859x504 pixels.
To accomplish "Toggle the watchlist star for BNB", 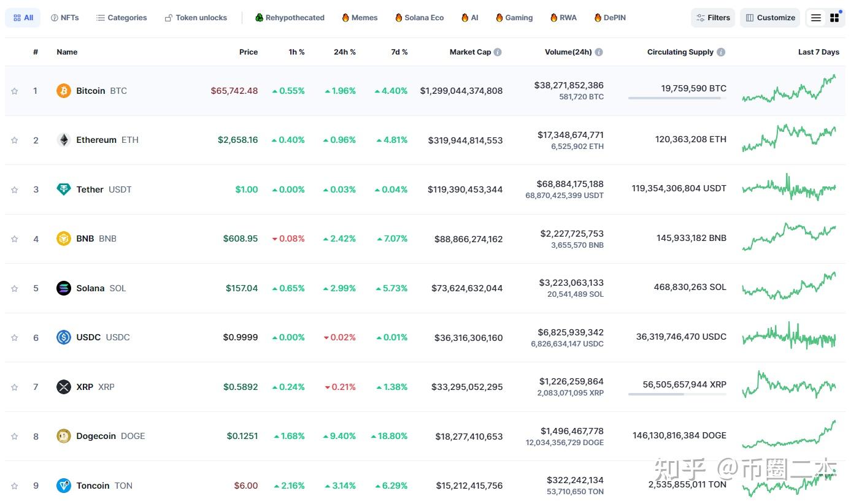I will (x=15, y=239).
